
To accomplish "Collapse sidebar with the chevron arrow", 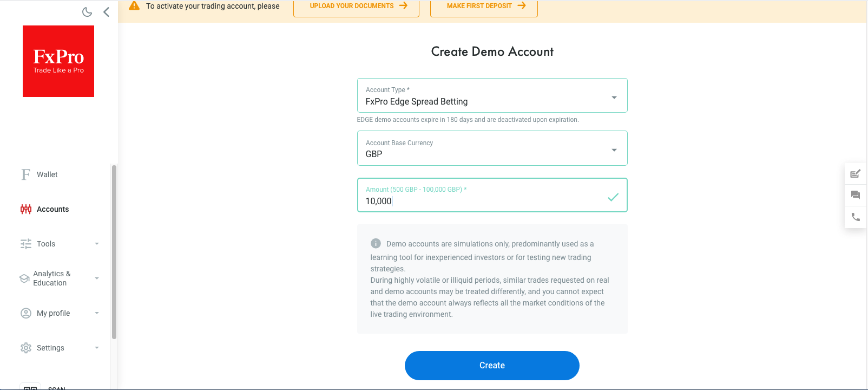I will [106, 12].
